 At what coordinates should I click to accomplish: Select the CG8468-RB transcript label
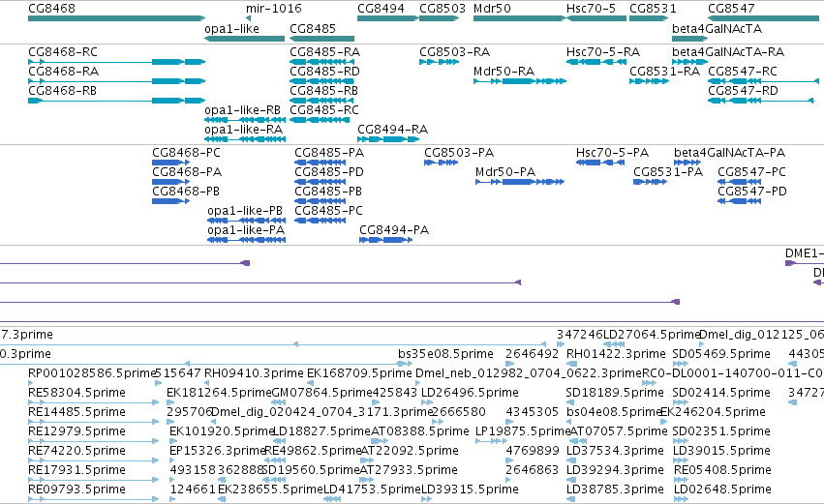coord(63,91)
